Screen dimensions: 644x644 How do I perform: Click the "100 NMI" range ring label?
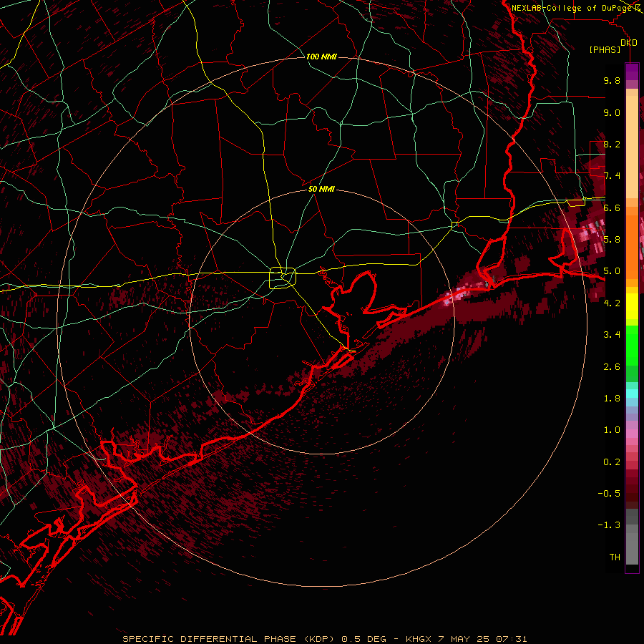pos(321,57)
